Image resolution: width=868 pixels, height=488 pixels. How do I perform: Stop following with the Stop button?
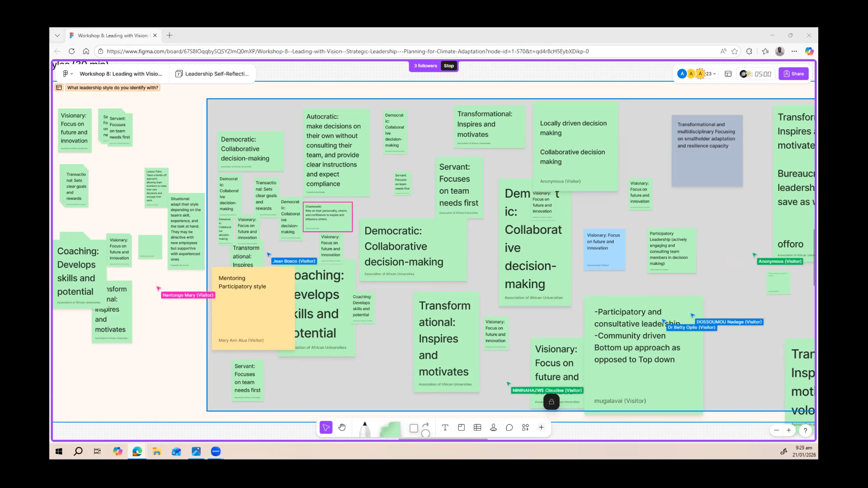tap(448, 66)
